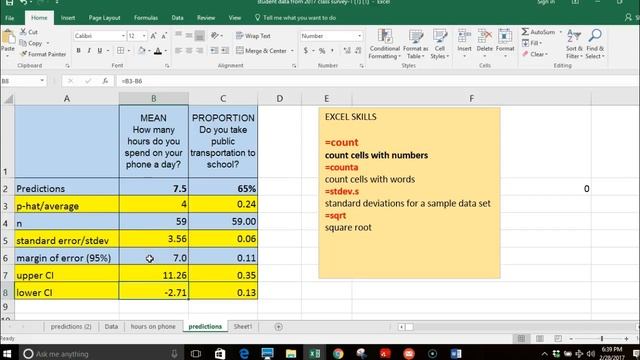This screenshot has width=640, height=360.
Task: Open Chrome from the taskbar
Action: coord(338,353)
